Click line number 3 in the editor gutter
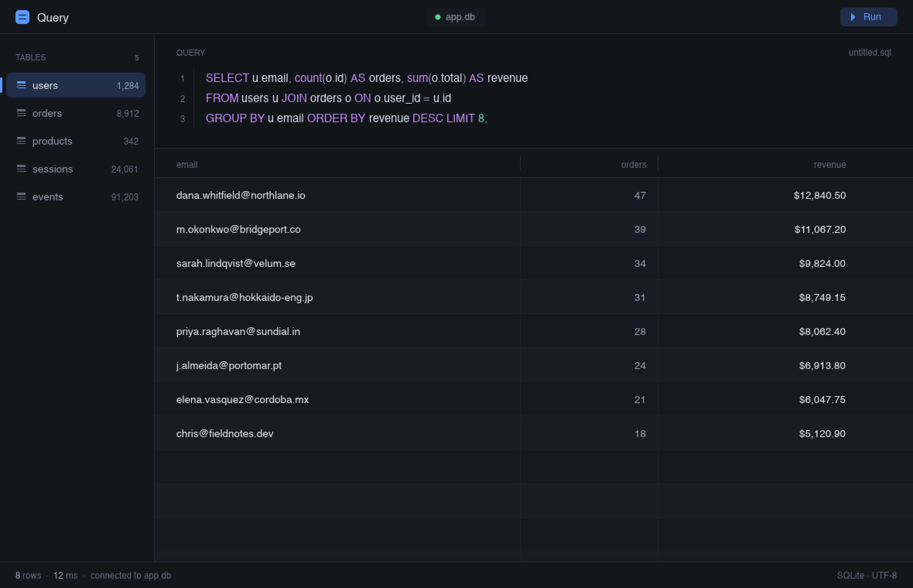The height and width of the screenshot is (588, 913). tap(183, 119)
